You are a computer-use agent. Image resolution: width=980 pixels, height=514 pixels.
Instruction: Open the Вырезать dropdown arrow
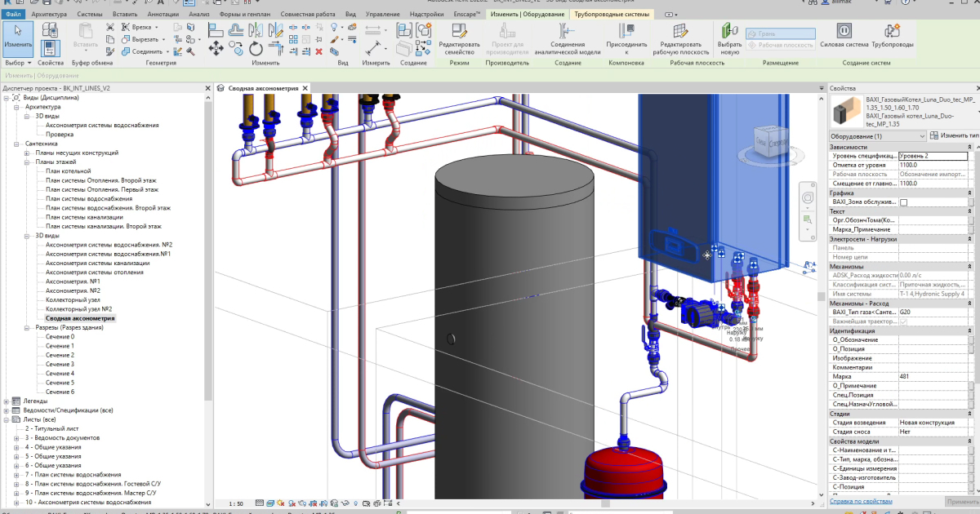[163, 39]
